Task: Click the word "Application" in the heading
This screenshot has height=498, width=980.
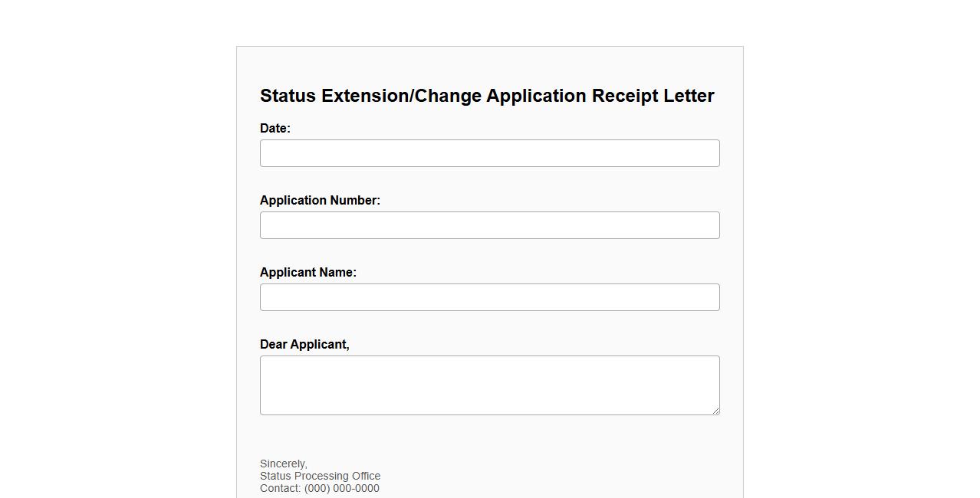Action: click(536, 96)
